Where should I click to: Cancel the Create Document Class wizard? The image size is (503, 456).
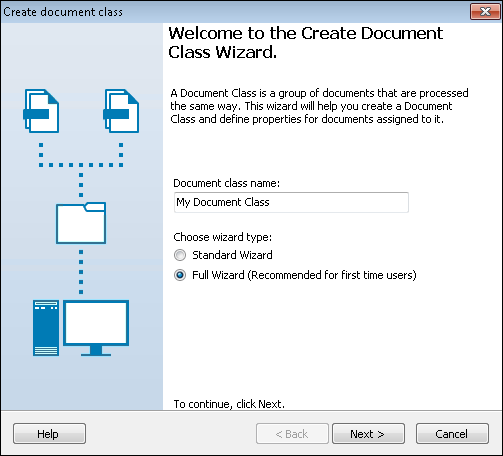pos(452,434)
